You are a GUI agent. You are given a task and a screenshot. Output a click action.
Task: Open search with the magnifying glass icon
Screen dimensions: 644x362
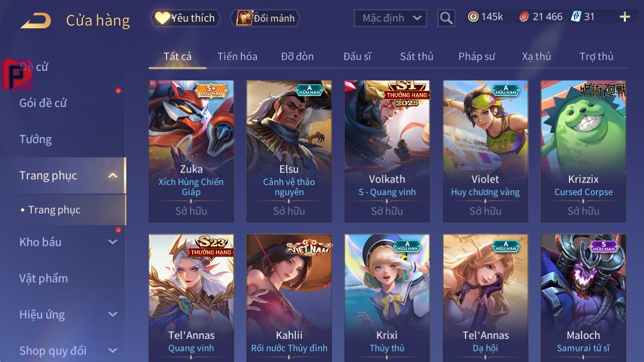point(446,18)
